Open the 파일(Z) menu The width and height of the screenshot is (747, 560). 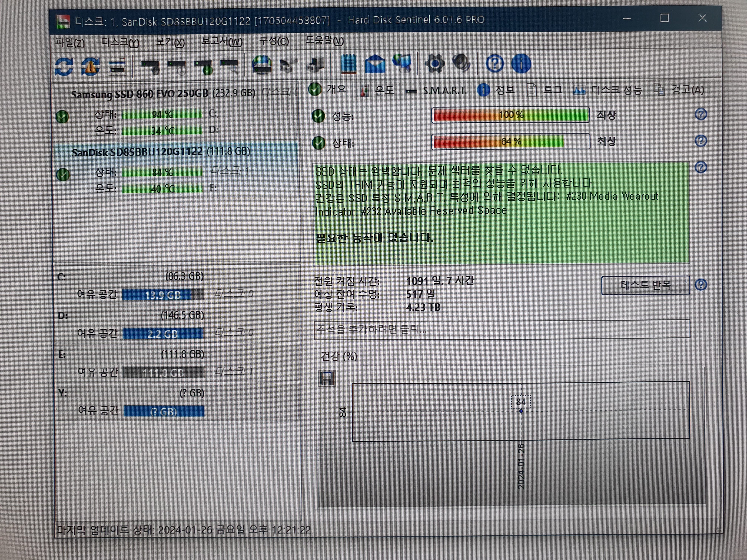point(70,43)
